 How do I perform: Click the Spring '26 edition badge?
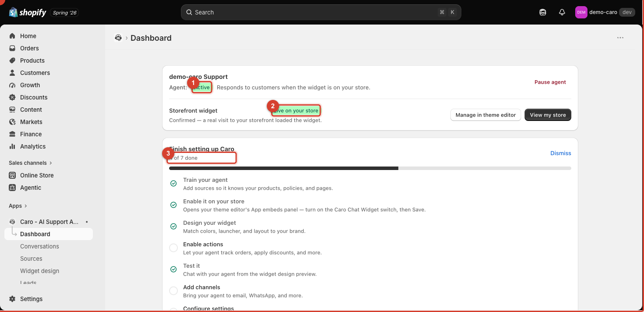(65, 13)
